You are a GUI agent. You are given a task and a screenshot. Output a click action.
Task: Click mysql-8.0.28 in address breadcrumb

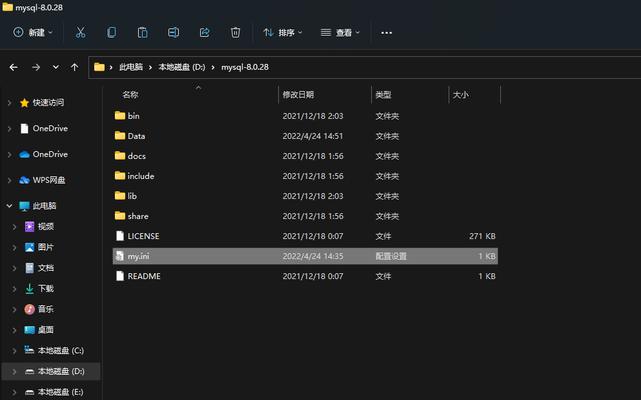(x=245, y=67)
